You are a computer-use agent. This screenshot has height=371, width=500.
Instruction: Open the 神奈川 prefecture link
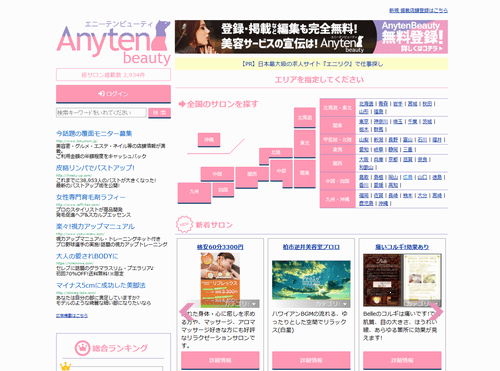coord(381,122)
